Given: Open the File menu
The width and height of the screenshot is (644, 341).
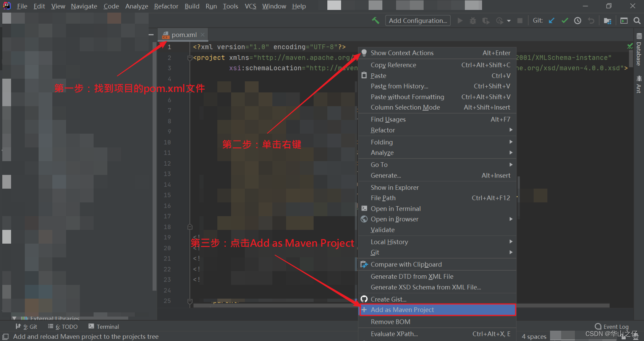Looking at the screenshot, I should tap(22, 6).
